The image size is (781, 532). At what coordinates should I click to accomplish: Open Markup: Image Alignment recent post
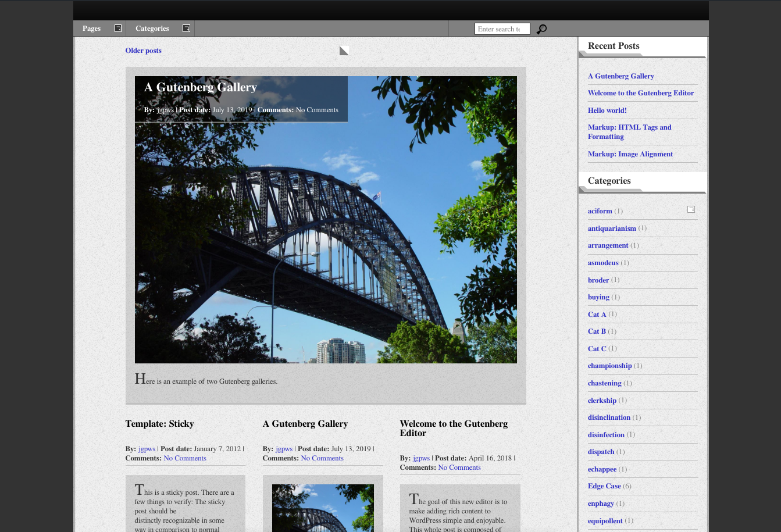(630, 154)
